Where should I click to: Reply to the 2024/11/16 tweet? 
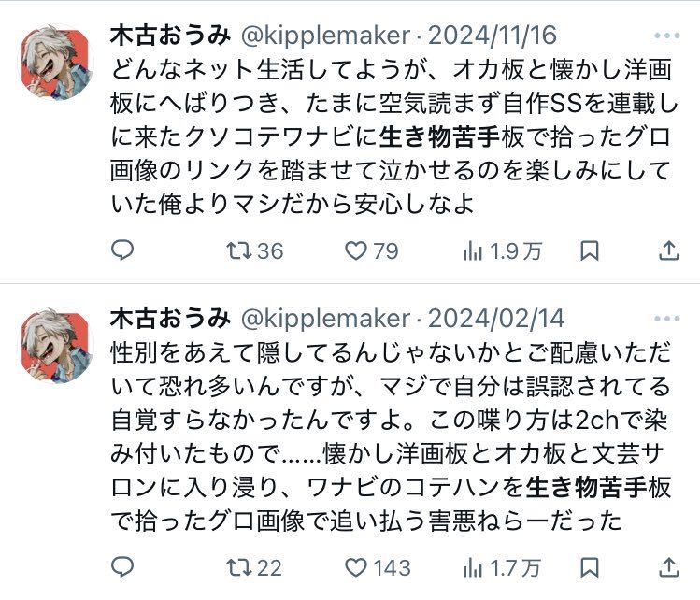coord(122,250)
